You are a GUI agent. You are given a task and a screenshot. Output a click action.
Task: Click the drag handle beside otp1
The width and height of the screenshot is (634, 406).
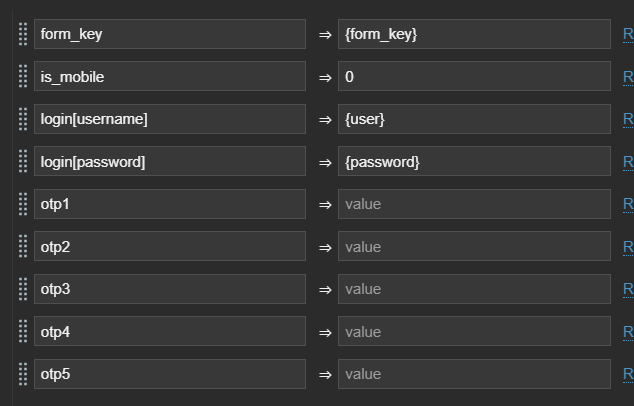[x=23, y=204]
